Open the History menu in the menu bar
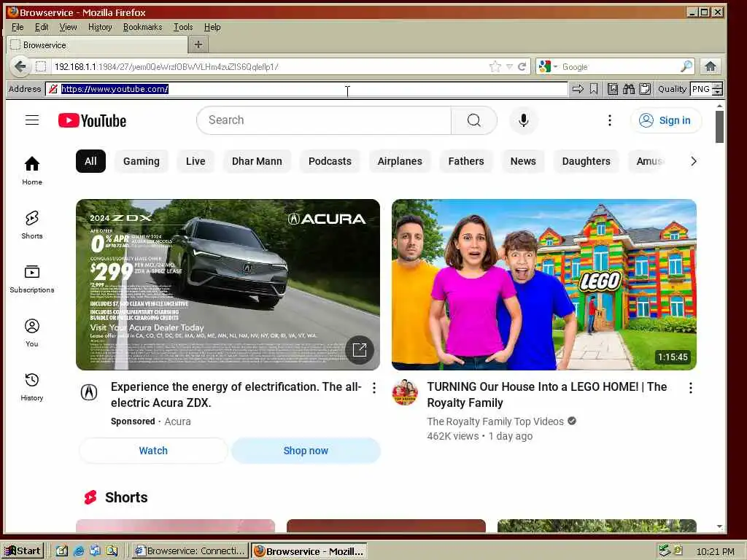The height and width of the screenshot is (560, 747). pos(100,27)
